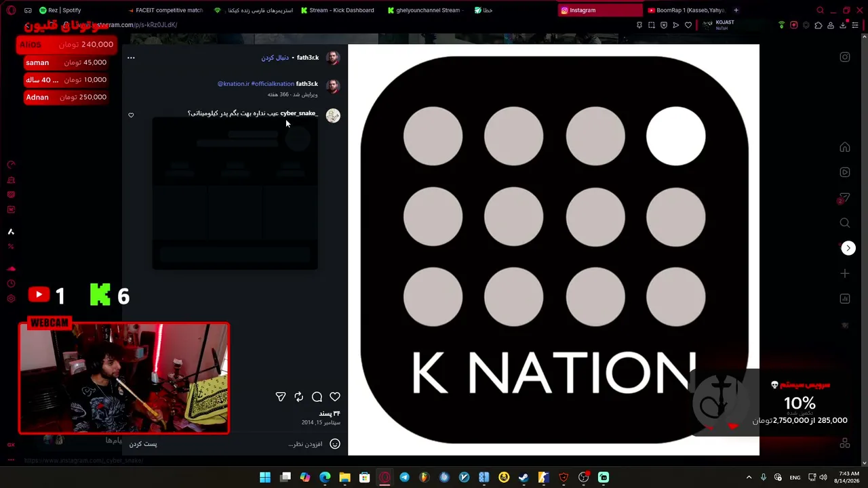Open Messages icon in the right sidebar
The width and height of the screenshot is (868, 488).
click(x=845, y=198)
